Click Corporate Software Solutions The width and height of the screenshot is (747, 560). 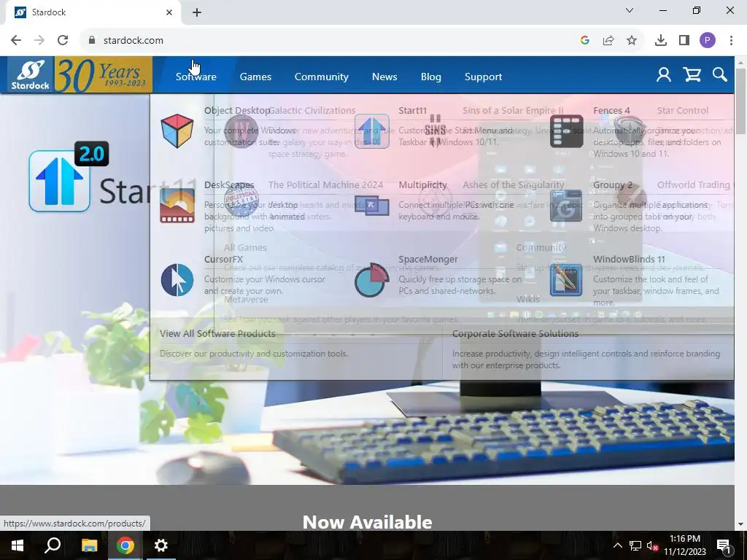coord(515,333)
